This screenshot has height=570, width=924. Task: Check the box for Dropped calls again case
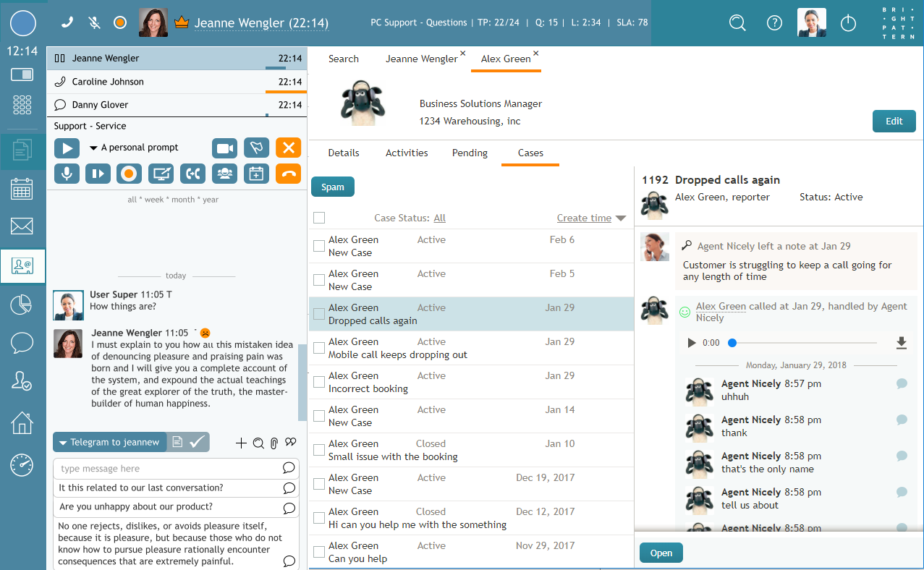(x=319, y=314)
